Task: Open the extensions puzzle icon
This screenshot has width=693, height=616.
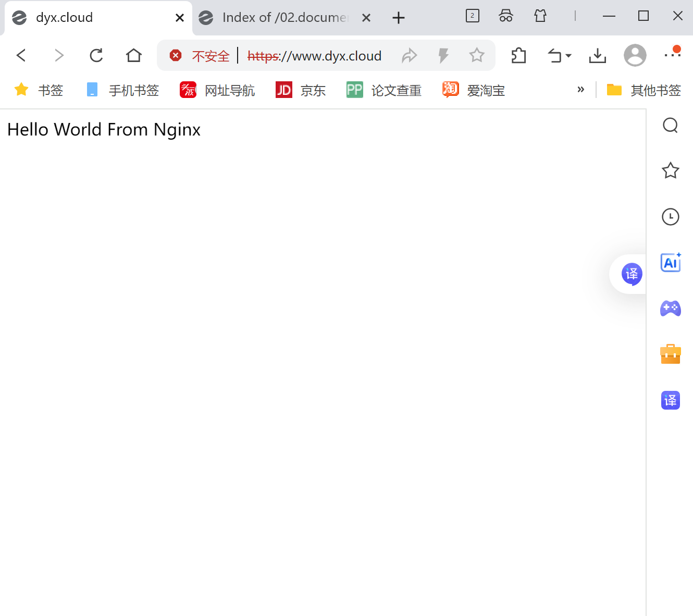Action: pos(518,55)
